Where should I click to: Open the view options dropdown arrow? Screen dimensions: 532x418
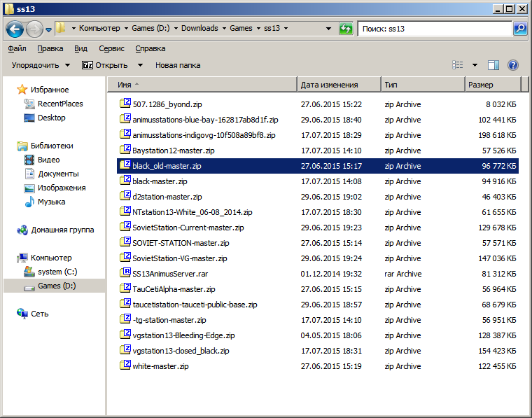(x=475, y=65)
